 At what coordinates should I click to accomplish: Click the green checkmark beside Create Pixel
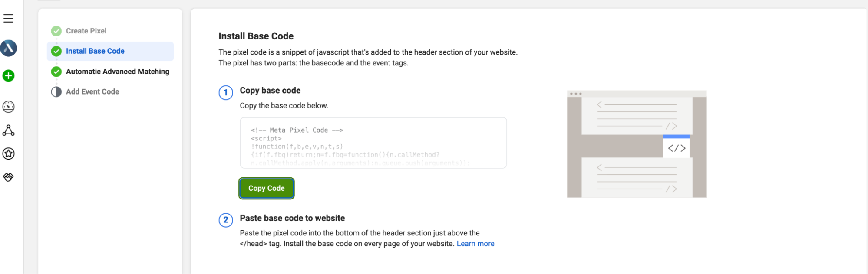pos(56,30)
